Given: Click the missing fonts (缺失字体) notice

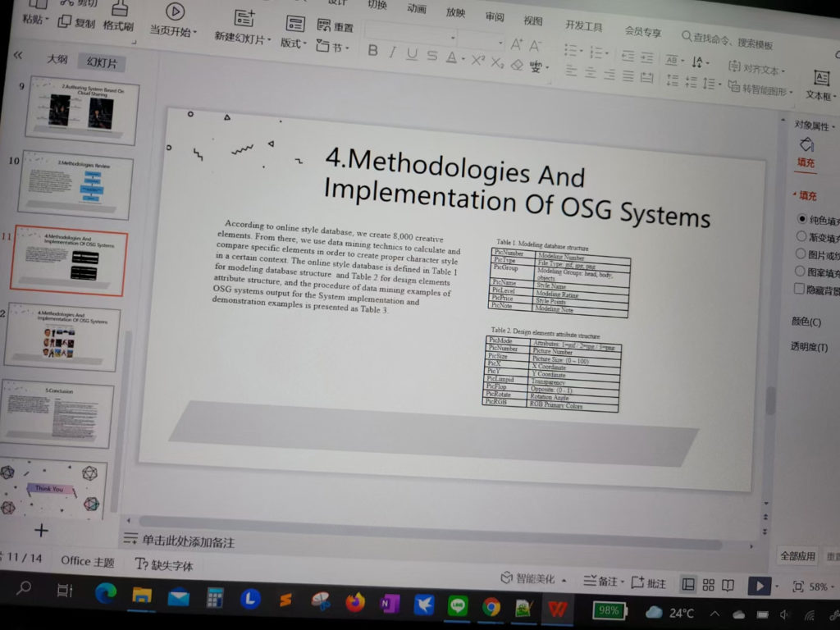Looking at the screenshot, I should [164, 564].
